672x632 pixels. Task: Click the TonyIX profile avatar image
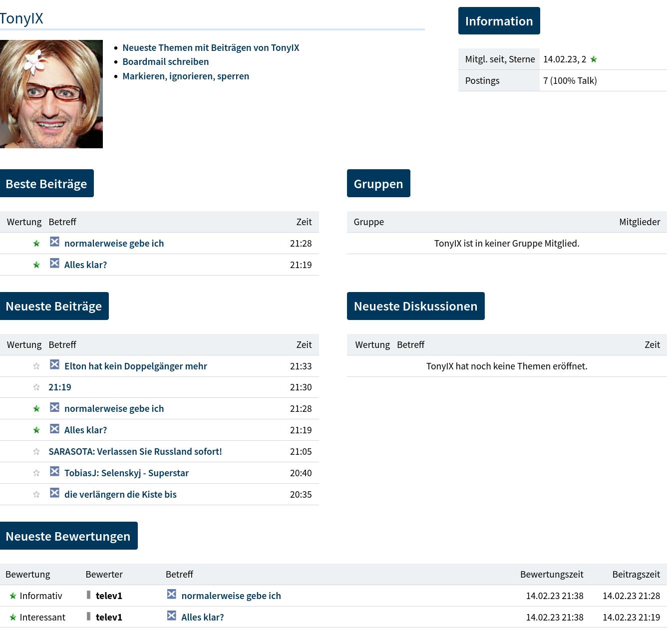(51, 94)
